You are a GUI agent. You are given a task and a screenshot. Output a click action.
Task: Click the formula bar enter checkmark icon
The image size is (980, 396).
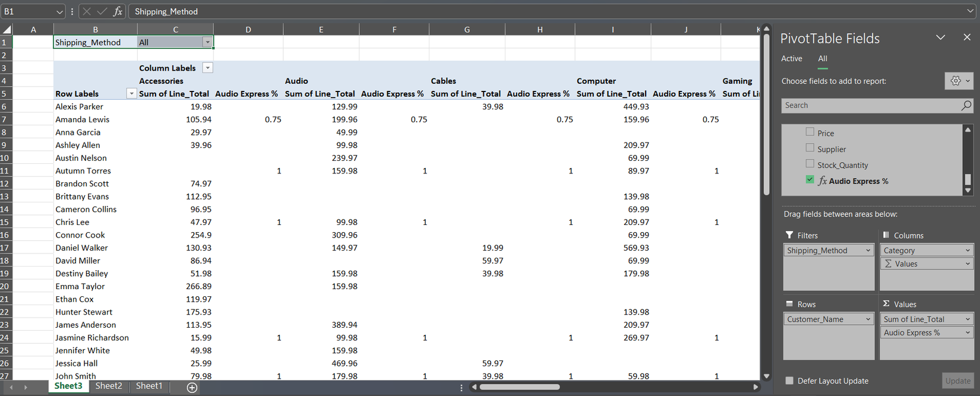(x=102, y=11)
